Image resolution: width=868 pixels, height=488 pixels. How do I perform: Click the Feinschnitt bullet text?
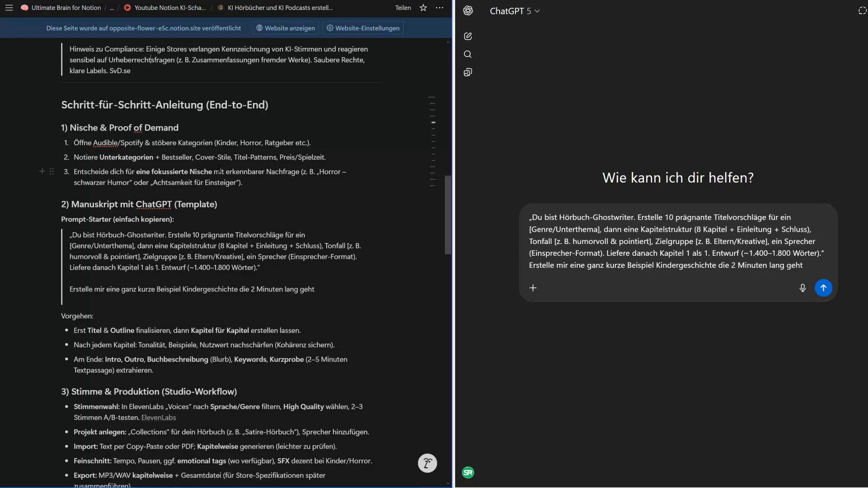pos(223,461)
